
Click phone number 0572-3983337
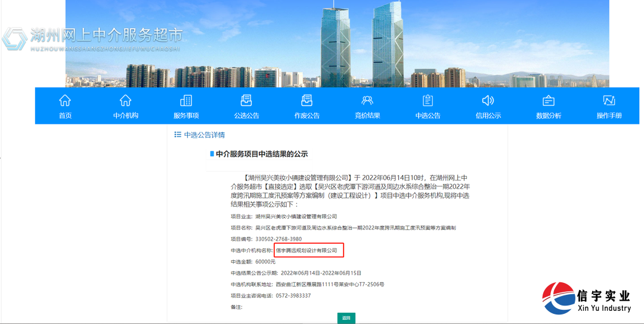[x=293, y=295]
